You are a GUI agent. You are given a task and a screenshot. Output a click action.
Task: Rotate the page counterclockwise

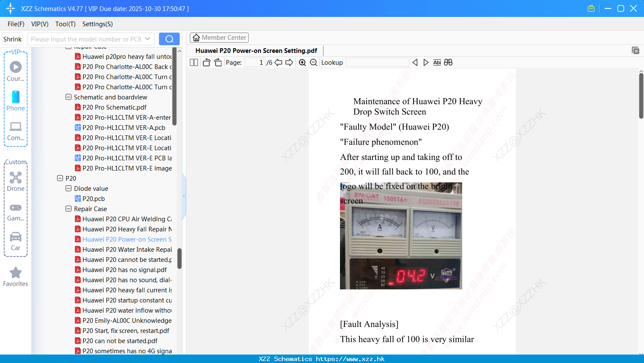[x=206, y=63]
